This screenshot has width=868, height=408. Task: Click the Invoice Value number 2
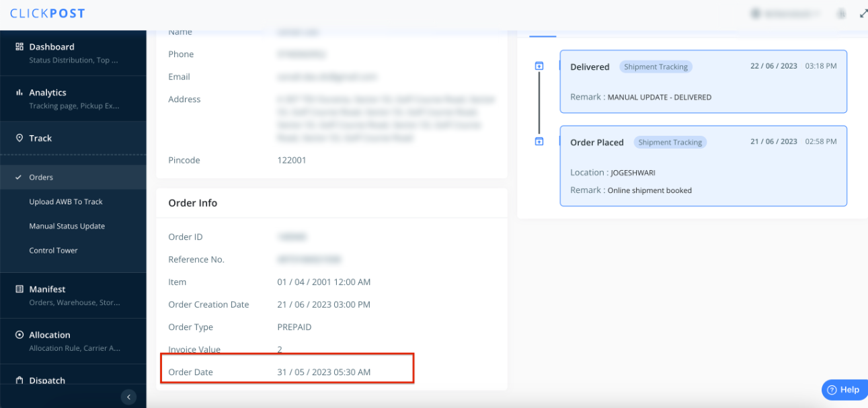click(280, 350)
